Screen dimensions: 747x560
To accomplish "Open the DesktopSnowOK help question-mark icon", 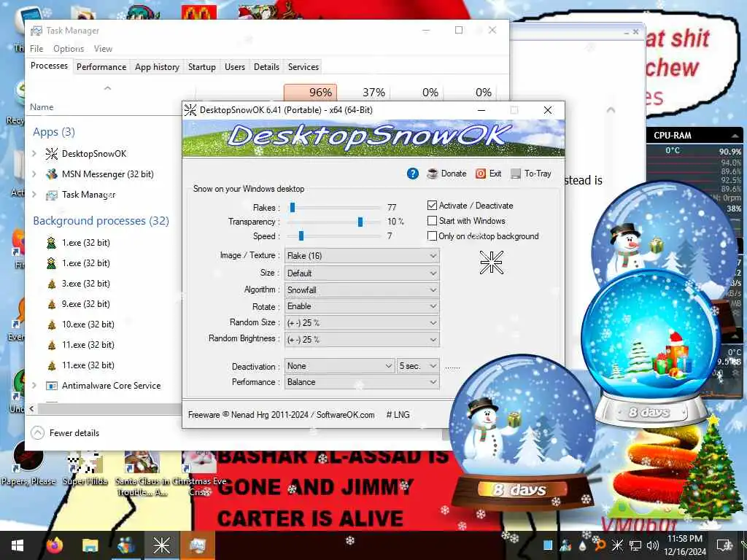I will pos(413,174).
